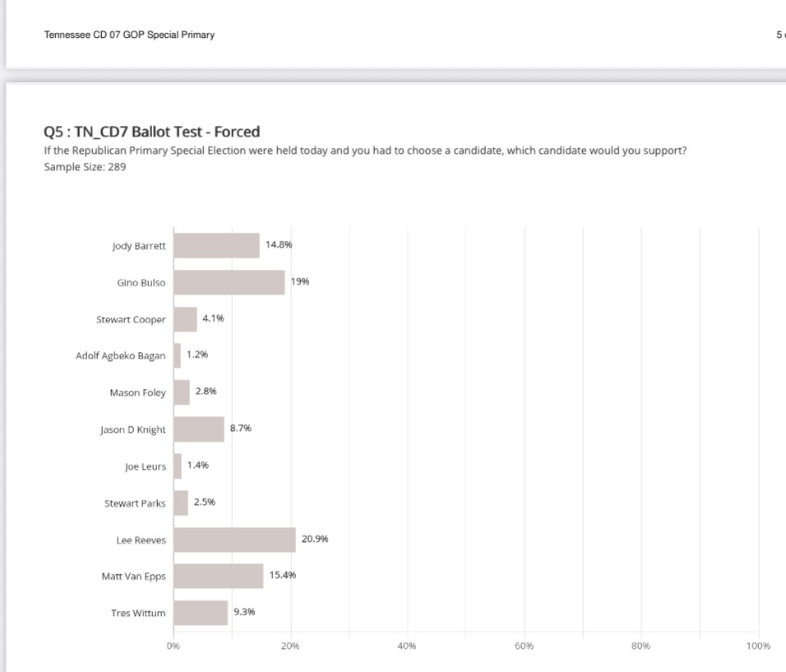
Task: Select the Tres Wittum bar
Action: (x=201, y=613)
